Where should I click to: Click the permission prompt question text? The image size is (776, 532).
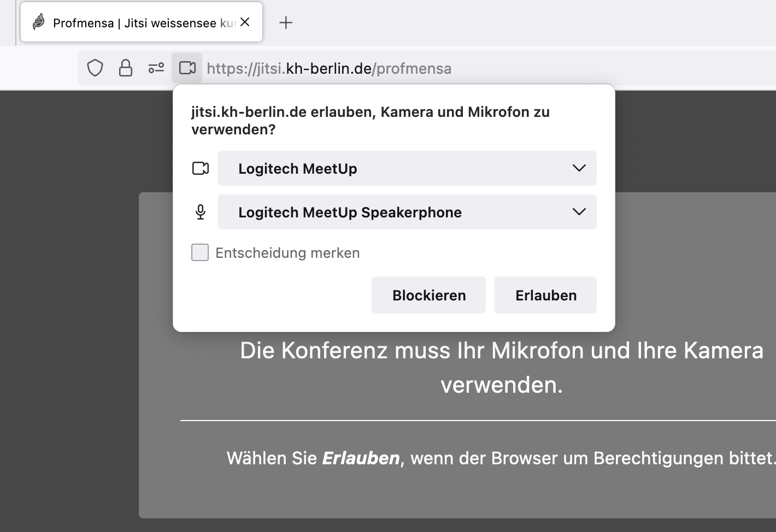(371, 121)
